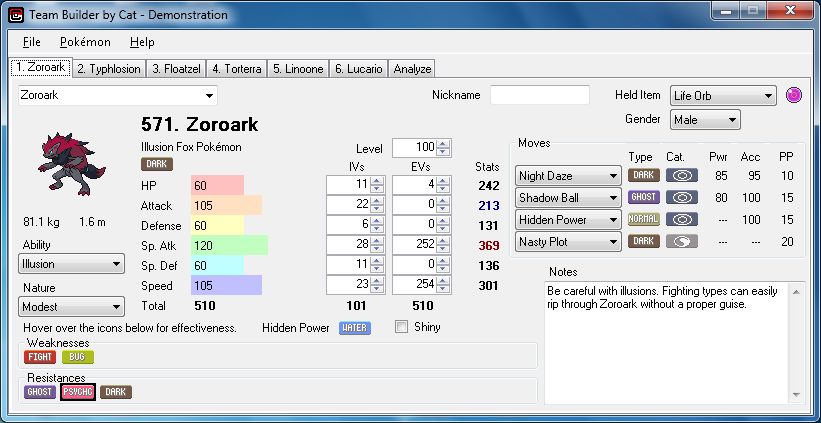
Task: Open the Night Daze move dropdown
Action: coord(567,175)
